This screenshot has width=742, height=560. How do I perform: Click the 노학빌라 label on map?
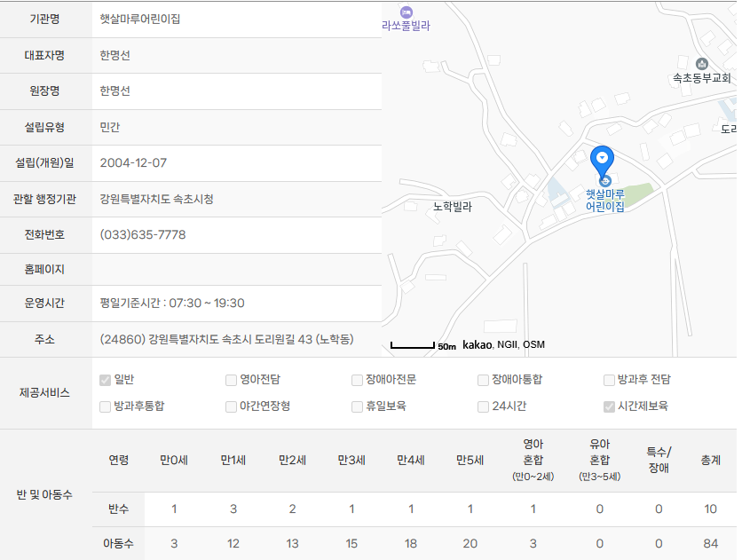click(453, 207)
